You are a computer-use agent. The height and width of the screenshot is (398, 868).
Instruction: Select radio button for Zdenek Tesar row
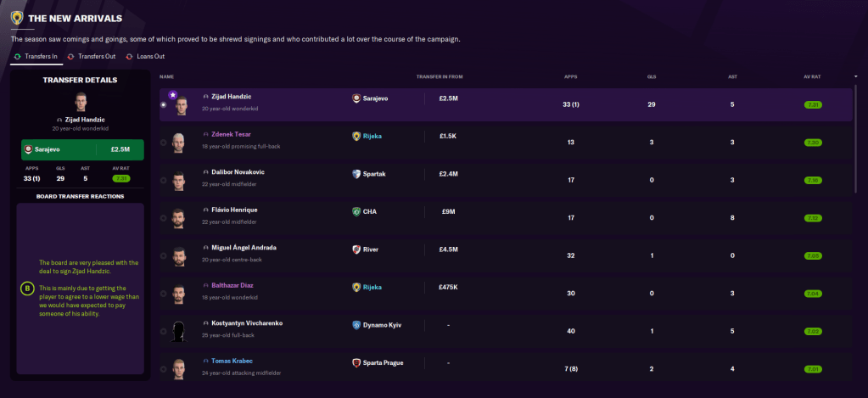coord(163,143)
